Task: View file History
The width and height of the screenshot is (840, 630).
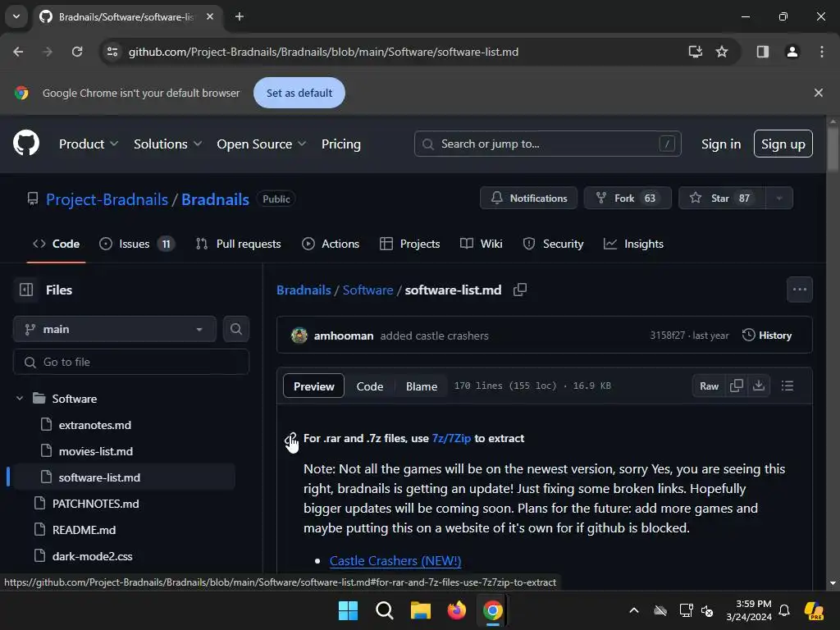Action: 767,336
